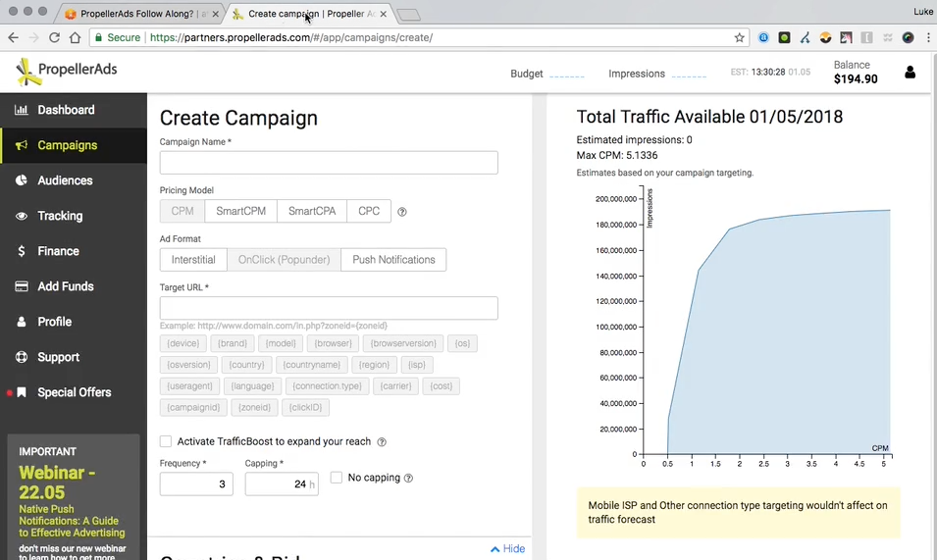Close the Create campaign tab
937x560 pixels.
[383, 14]
